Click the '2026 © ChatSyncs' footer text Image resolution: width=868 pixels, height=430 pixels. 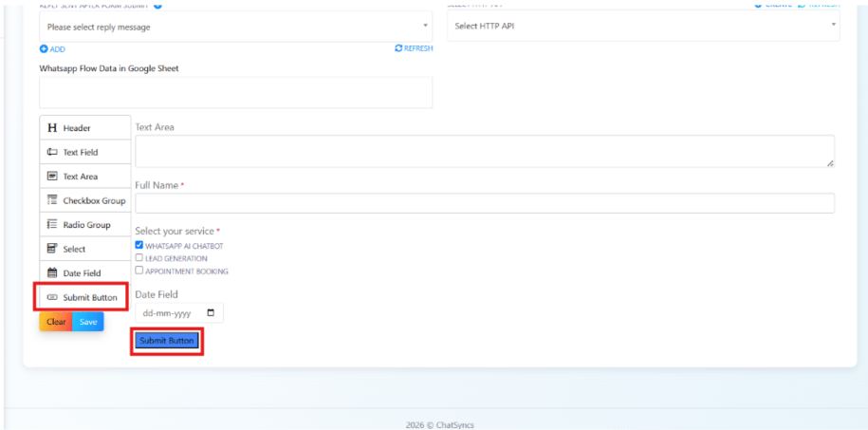click(439, 425)
